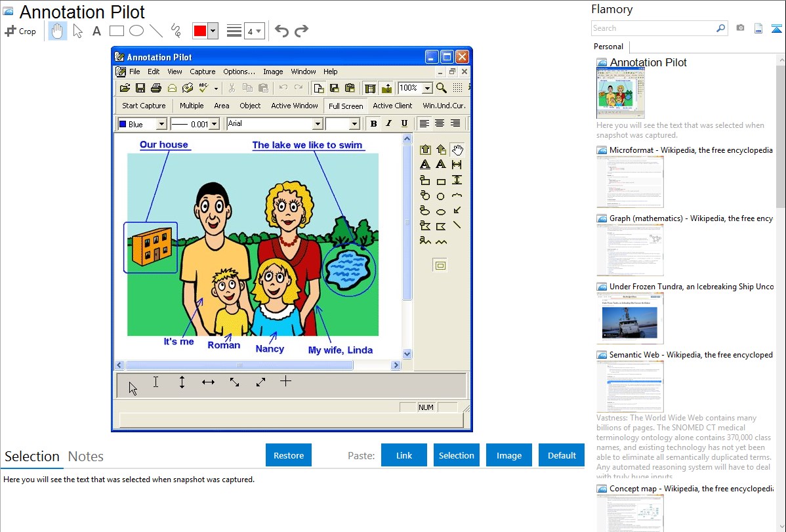Open the Under Frozen Tundra snapshot thumbnail
This screenshot has width=786, height=532.
(630, 318)
